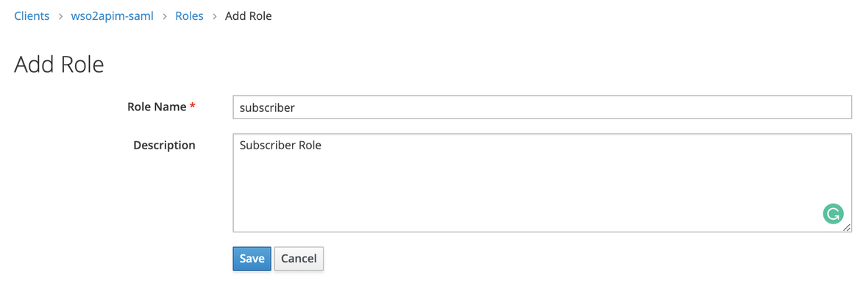Click the word subscriber in Role Name
The height and width of the screenshot is (286, 868).
(x=267, y=108)
